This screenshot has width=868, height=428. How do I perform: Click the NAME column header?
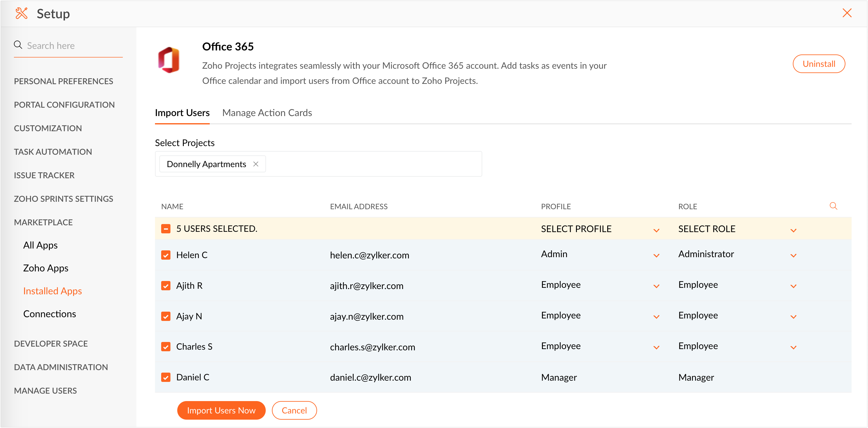tap(172, 207)
